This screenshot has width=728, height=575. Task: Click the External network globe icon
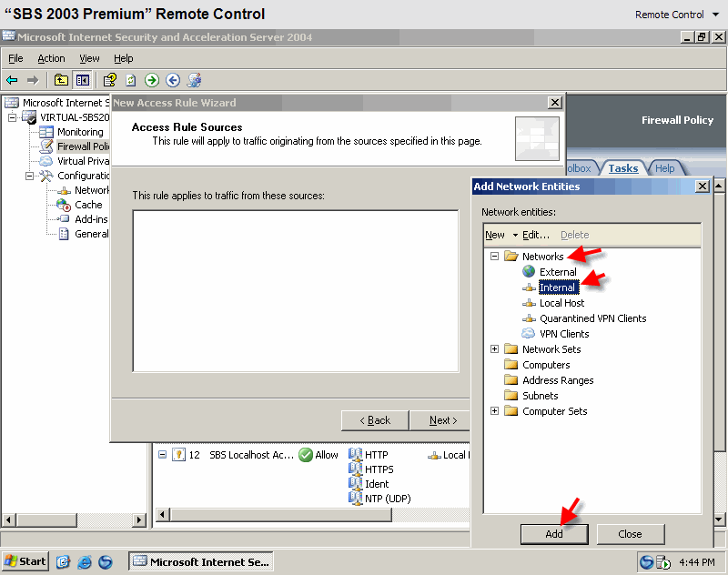529,271
